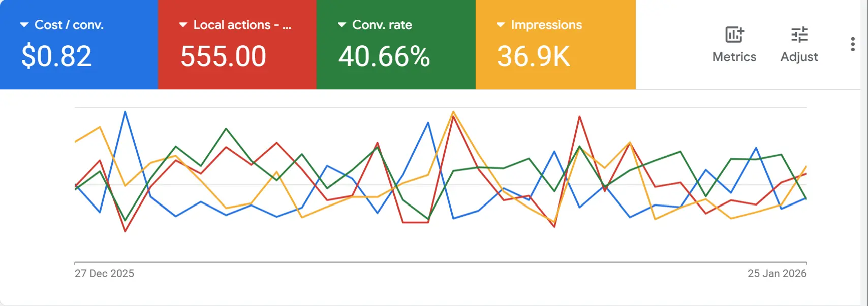Image resolution: width=868 pixels, height=306 pixels.
Task: Click the dropdown arrow on Conv. rate card
Action: [341, 24]
